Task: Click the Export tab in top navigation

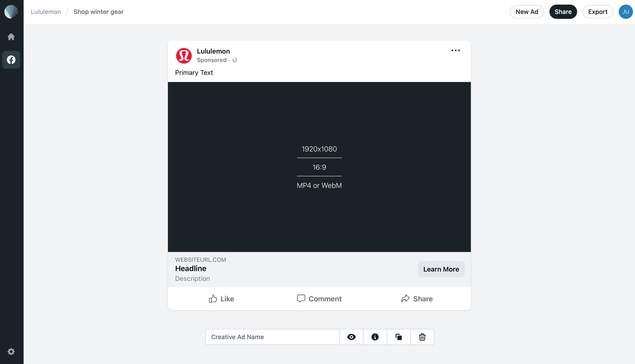Action: pos(598,12)
